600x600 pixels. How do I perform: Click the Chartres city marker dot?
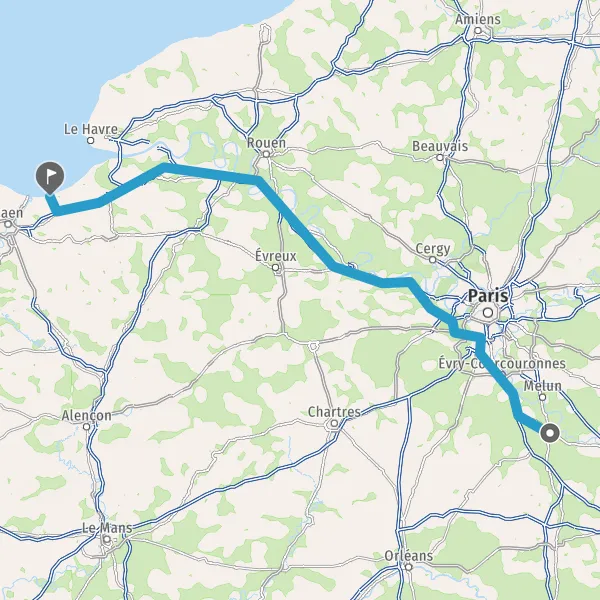(x=334, y=423)
